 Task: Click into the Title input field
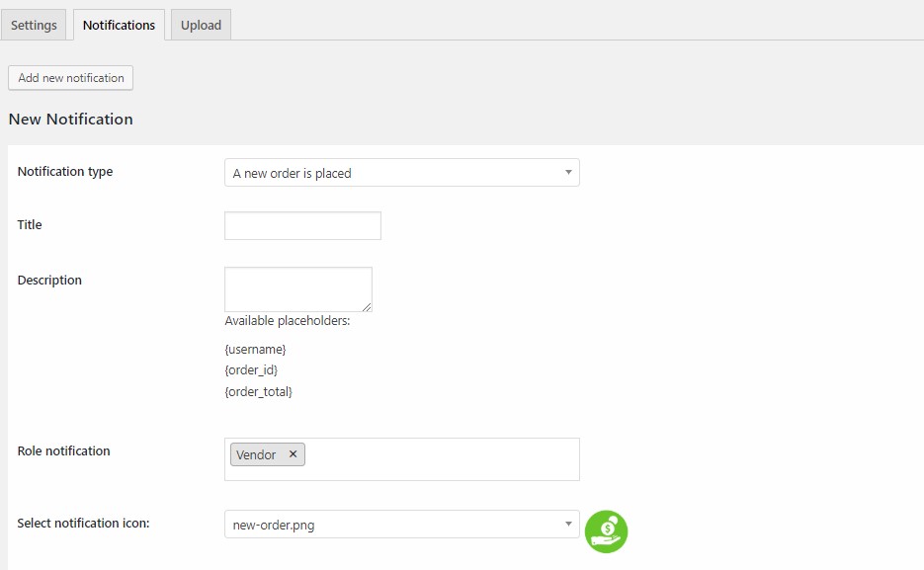click(x=302, y=225)
